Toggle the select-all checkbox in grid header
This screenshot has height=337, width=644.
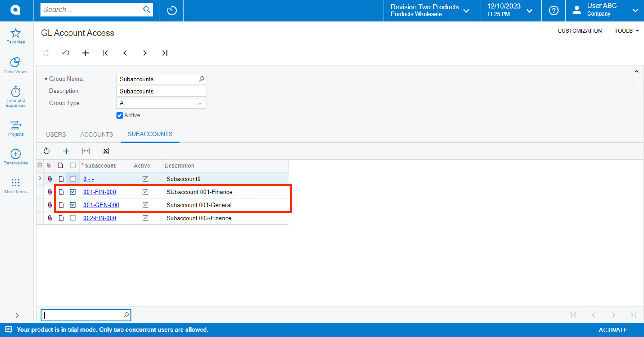(x=73, y=165)
